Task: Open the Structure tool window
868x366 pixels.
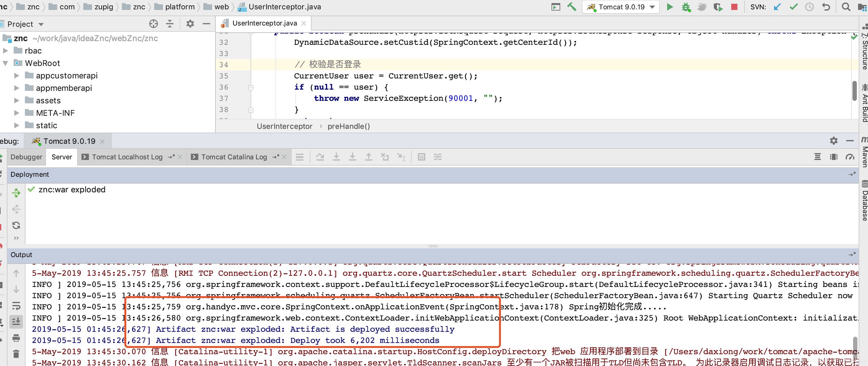Action: click(864, 47)
